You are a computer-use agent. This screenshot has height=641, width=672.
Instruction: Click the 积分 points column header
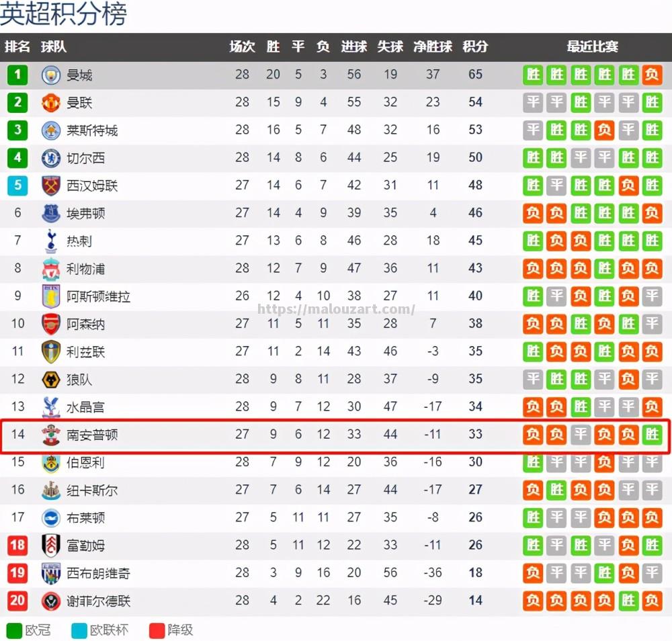[475, 47]
